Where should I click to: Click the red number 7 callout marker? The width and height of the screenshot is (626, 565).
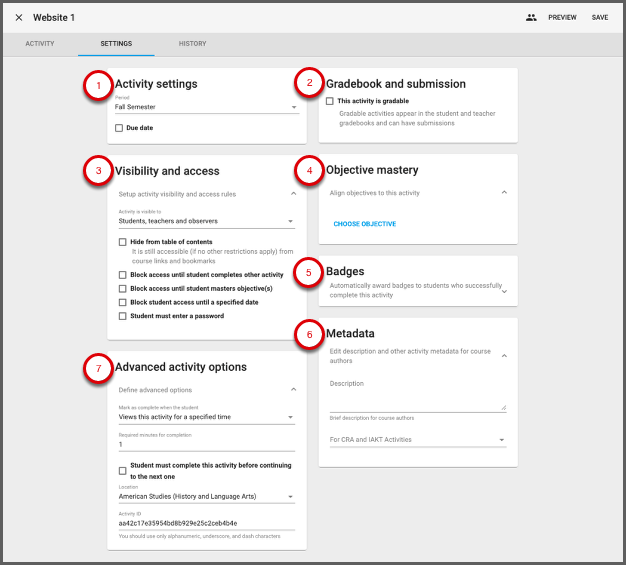pyautogui.click(x=97, y=369)
